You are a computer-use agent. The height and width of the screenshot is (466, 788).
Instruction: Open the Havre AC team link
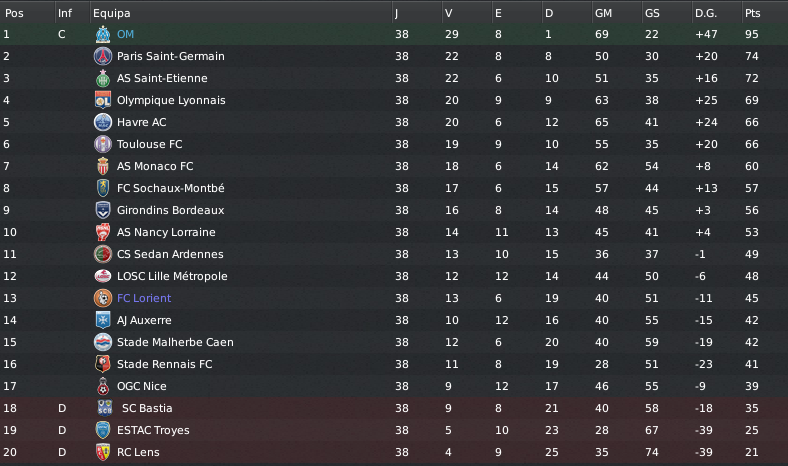pos(142,122)
